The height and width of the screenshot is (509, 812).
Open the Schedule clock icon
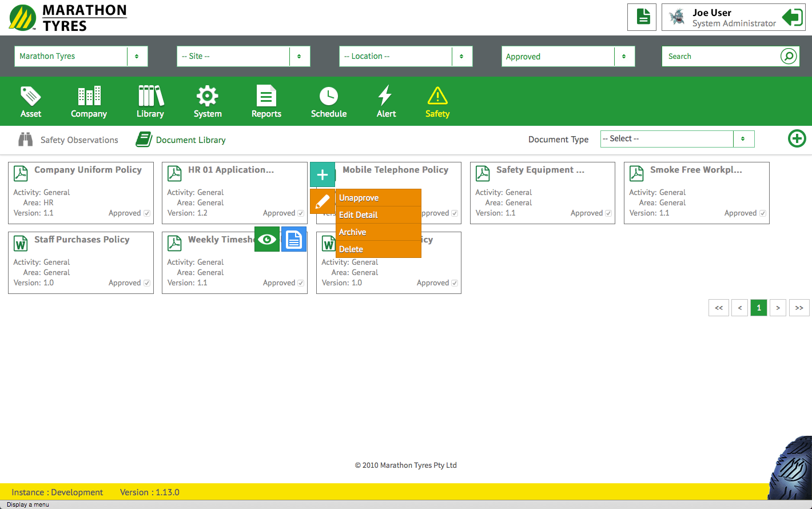328,96
